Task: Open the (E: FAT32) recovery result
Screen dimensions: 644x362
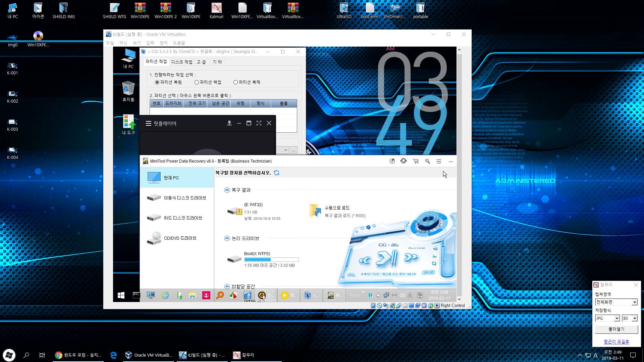Action: (254, 211)
